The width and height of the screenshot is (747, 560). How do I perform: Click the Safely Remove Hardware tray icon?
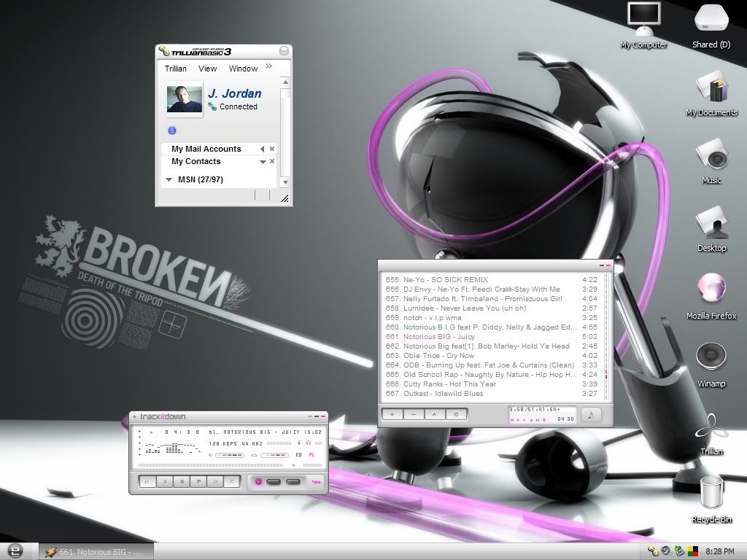point(679,551)
